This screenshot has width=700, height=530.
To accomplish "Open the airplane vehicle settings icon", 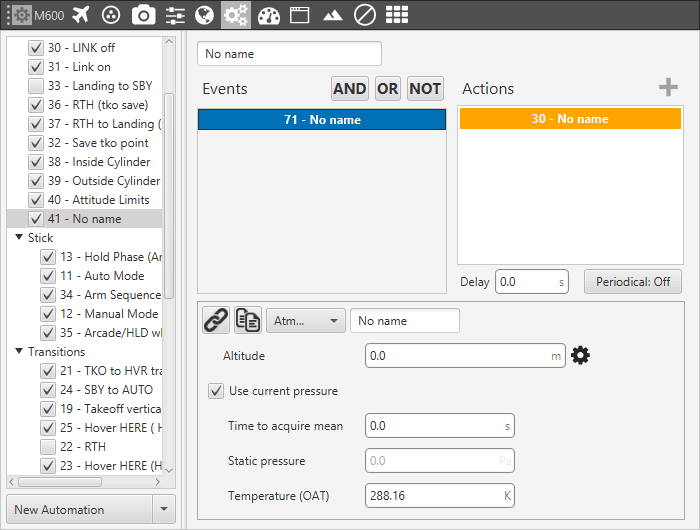I will pyautogui.click(x=81, y=15).
